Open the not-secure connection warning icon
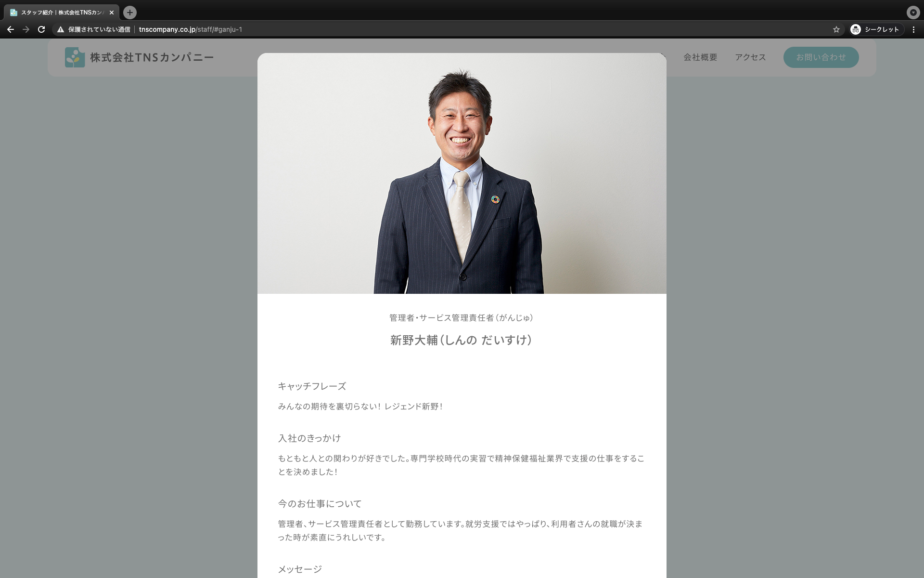Screen dimensions: 924x578 (x=61, y=29)
